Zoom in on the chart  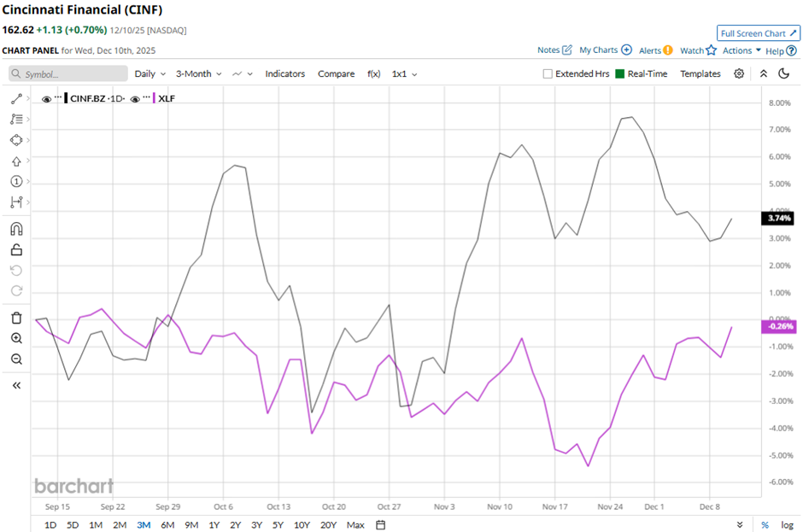click(16, 338)
